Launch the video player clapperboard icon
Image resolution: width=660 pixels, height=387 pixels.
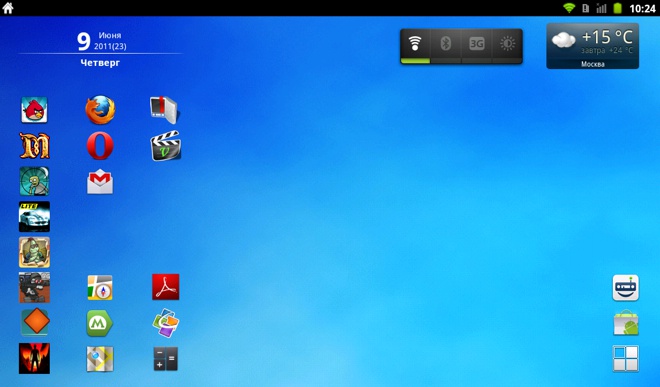coord(166,146)
